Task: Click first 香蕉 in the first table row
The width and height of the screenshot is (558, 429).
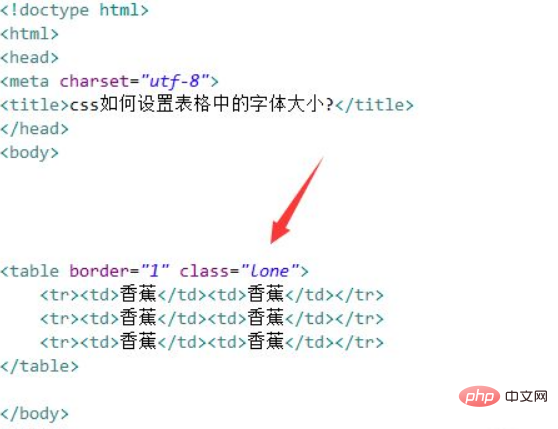Action: tap(138, 294)
